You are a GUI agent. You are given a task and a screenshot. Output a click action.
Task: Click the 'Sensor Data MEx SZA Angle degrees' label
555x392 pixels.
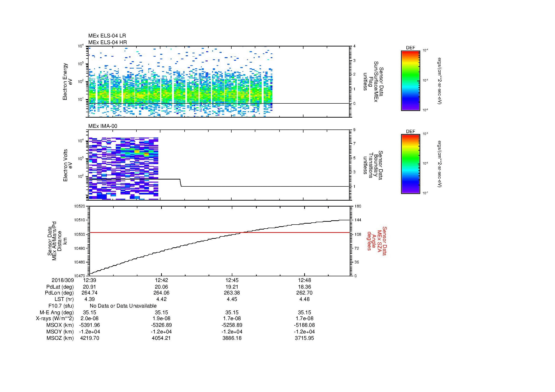click(377, 241)
